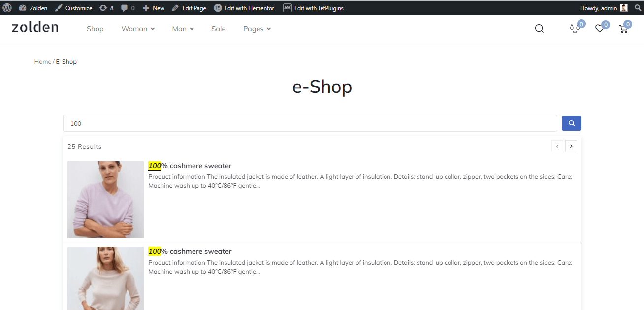644x310 pixels.
Task: Click the zolden site logo
Action: point(35,27)
